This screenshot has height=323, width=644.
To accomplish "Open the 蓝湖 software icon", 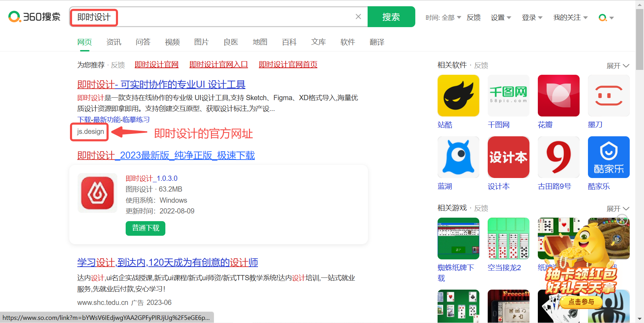I will tap(458, 157).
